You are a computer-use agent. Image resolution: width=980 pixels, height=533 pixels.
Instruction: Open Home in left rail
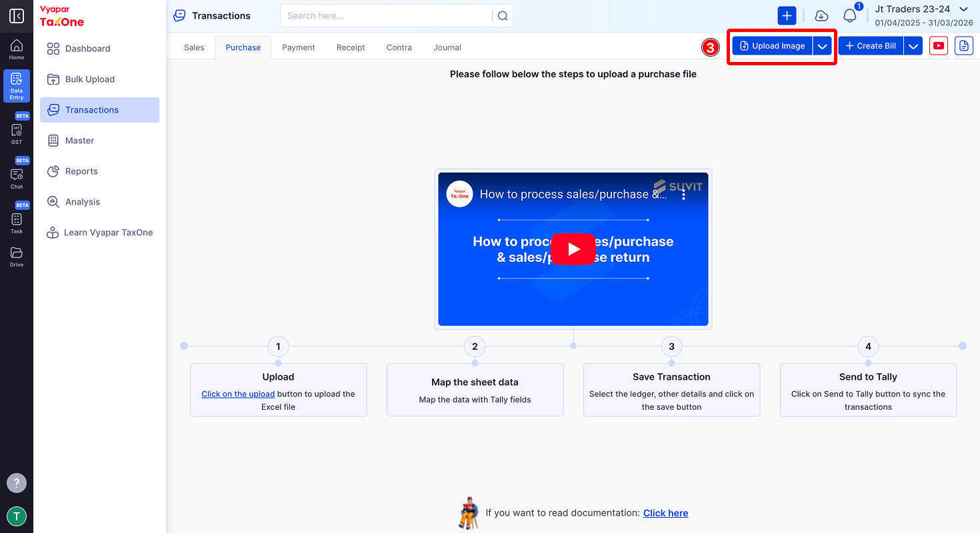pos(17,50)
